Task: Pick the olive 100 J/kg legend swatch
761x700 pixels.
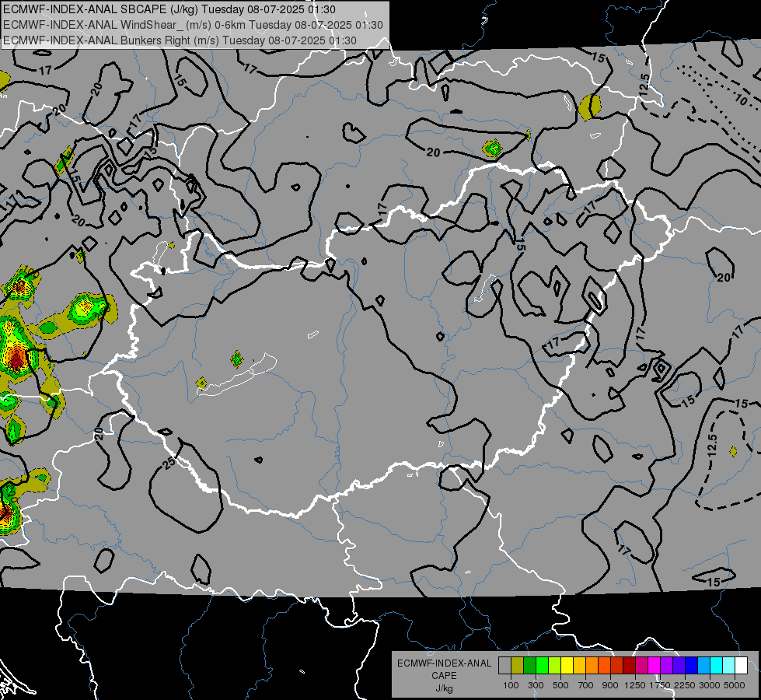Action: 518,665
